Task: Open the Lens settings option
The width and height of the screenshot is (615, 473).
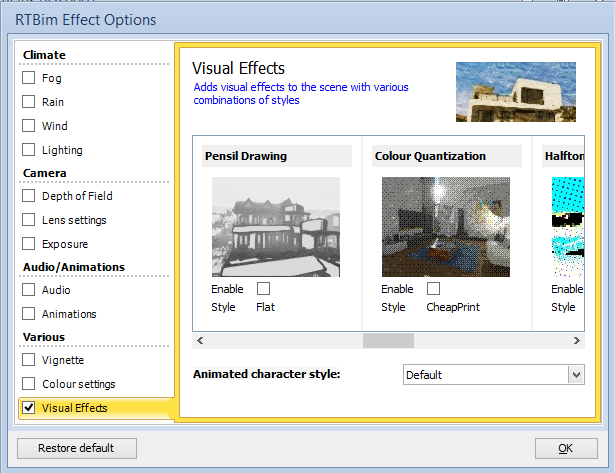Action: [74, 220]
